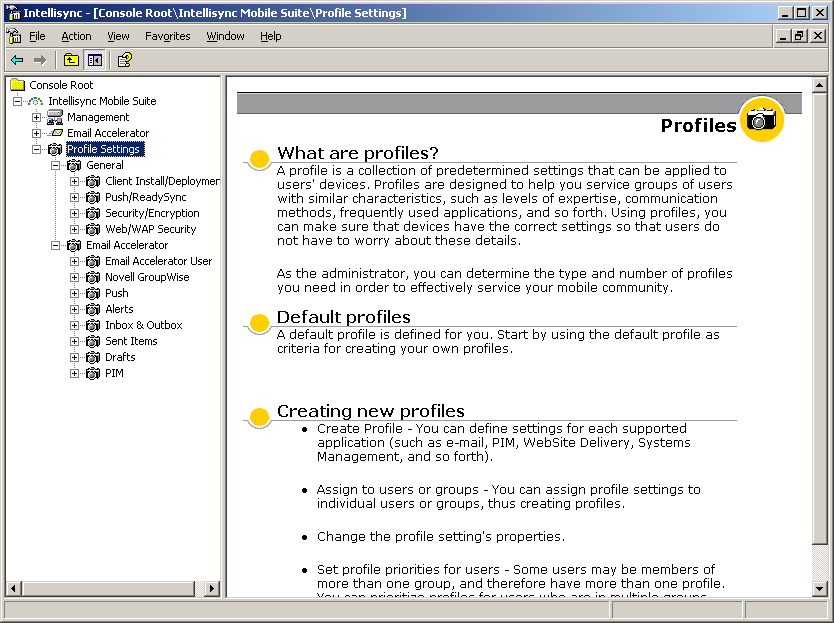Click the Inbox & Outbox camera icon
This screenshot has height=623, width=834.
point(93,325)
